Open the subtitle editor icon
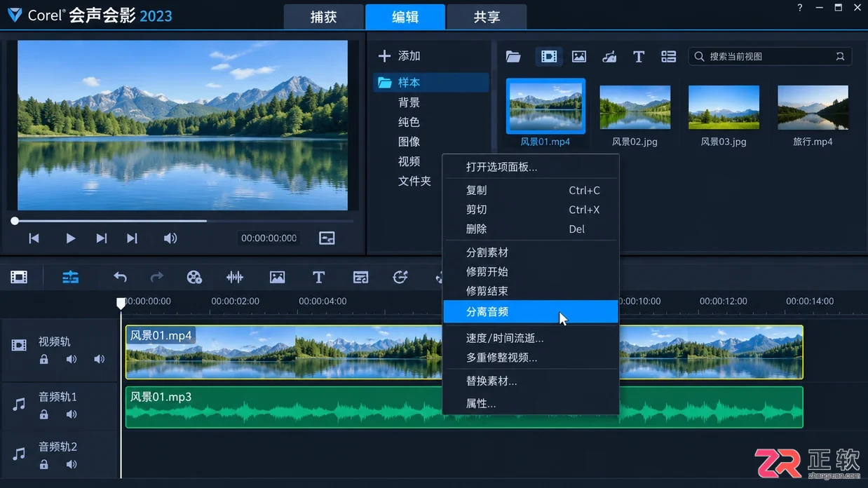 coord(361,278)
